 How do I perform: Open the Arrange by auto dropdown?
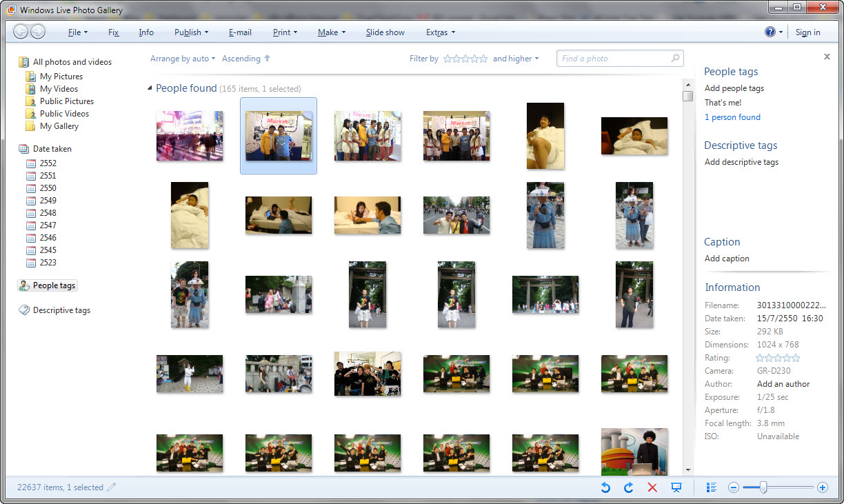183,59
